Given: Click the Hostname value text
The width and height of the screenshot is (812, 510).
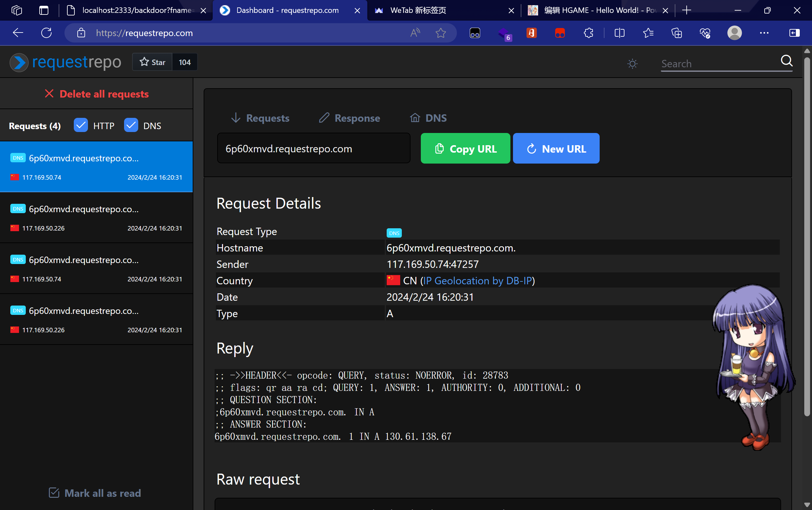Looking at the screenshot, I should coord(451,248).
